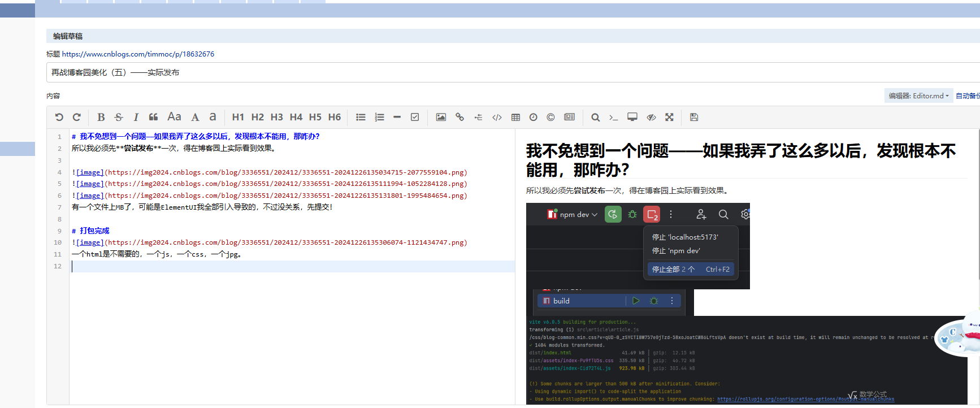The height and width of the screenshot is (408, 980).
Task: Insert H5 heading
Action: (315, 117)
